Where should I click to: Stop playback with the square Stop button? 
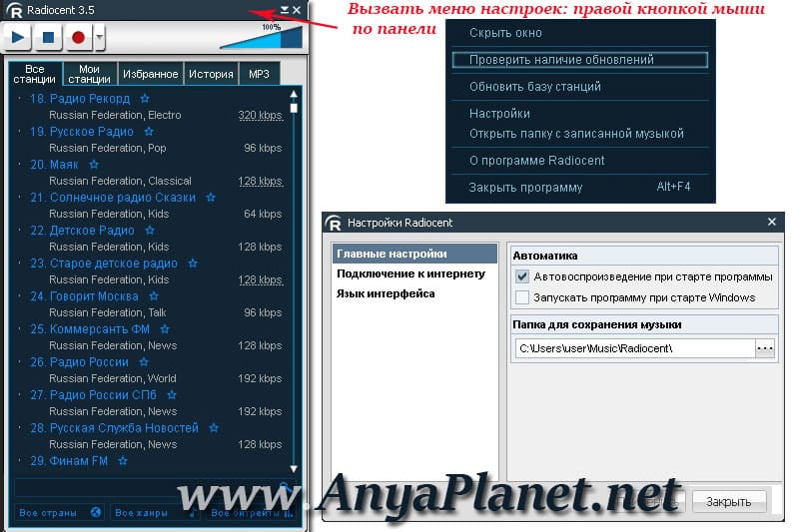(48, 37)
